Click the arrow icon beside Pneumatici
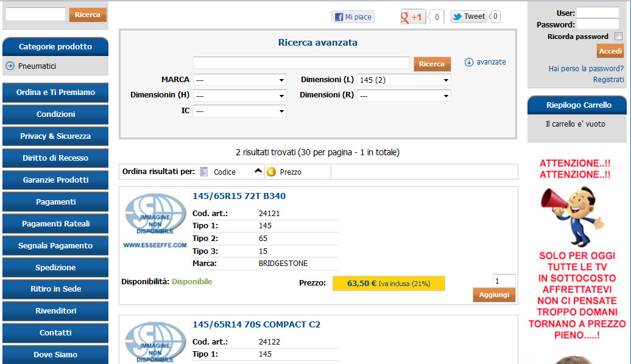Screen dimensions: 631x364 10,66
